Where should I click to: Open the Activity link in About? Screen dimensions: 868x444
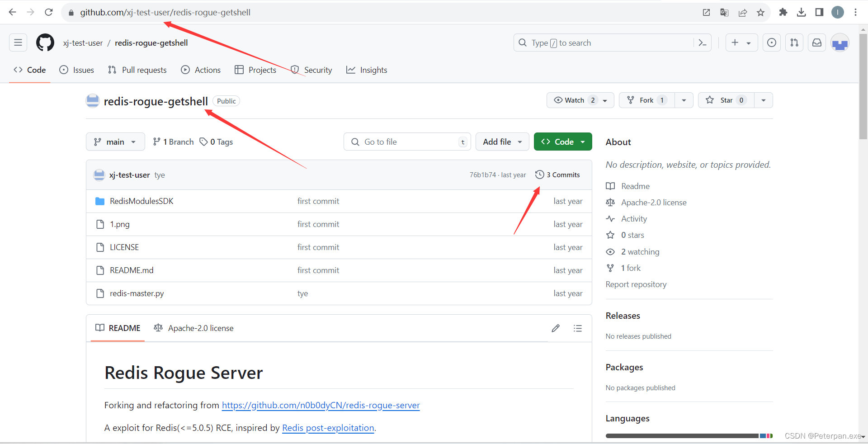point(634,219)
